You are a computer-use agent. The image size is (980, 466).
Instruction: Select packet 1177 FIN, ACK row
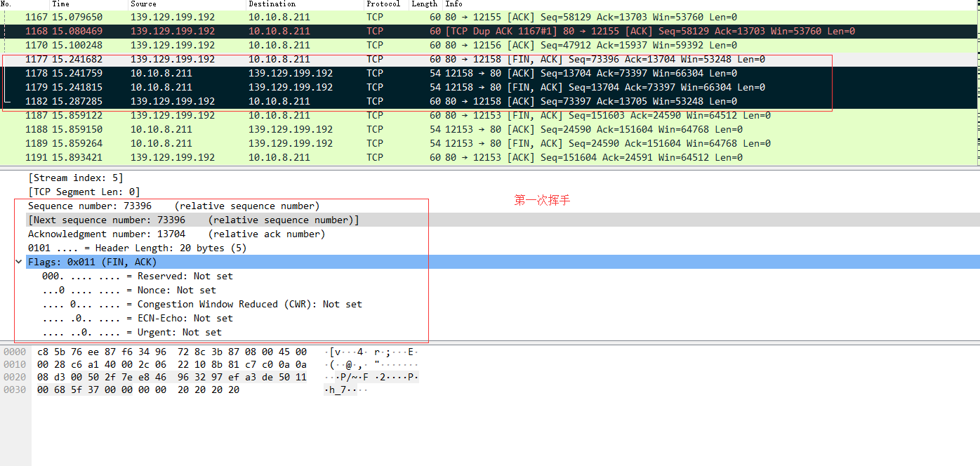click(x=490, y=59)
